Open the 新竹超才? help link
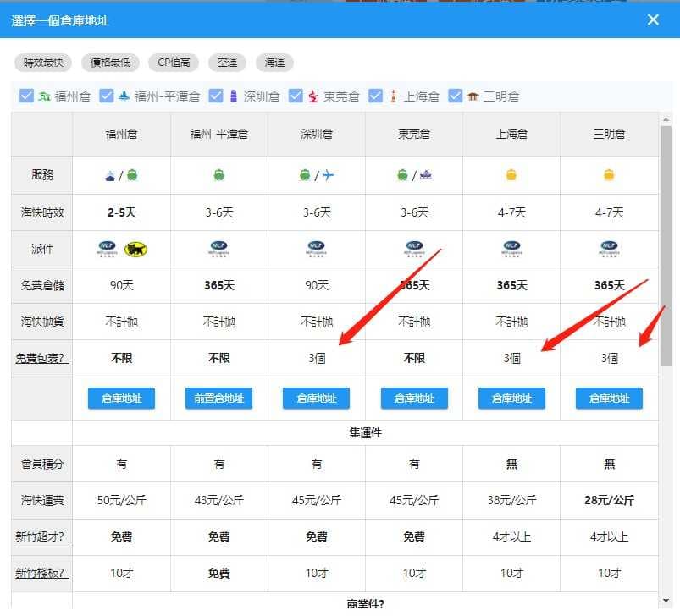 [41, 536]
